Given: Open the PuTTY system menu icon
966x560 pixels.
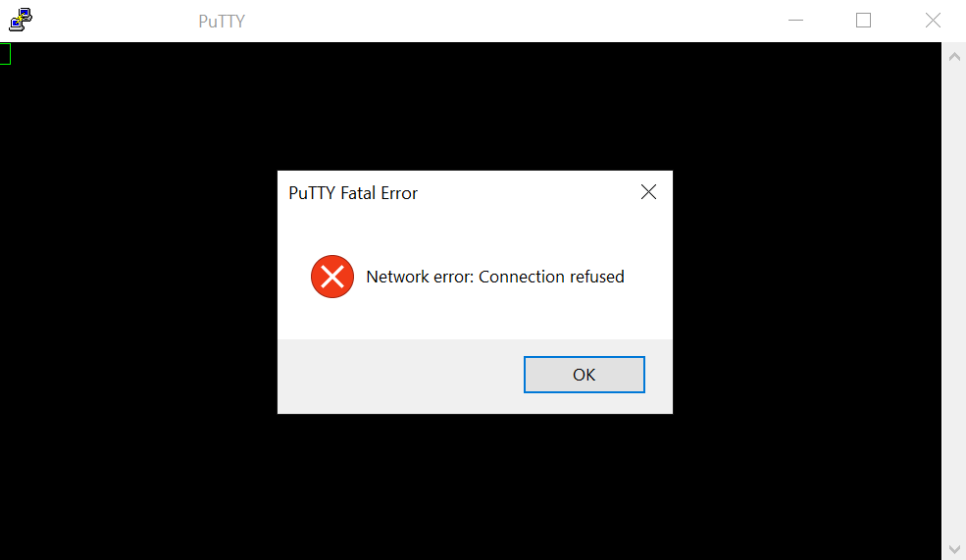Looking at the screenshot, I should [x=21, y=20].
